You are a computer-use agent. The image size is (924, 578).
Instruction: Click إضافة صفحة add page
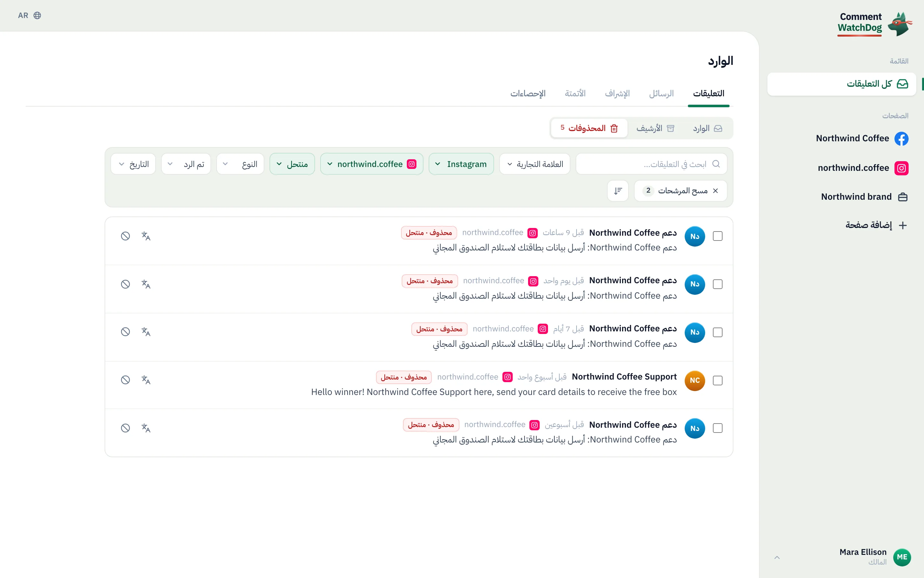click(x=876, y=225)
